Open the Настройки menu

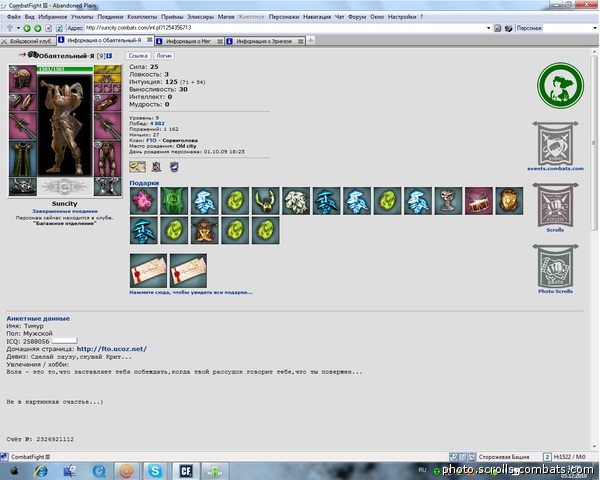(402, 17)
